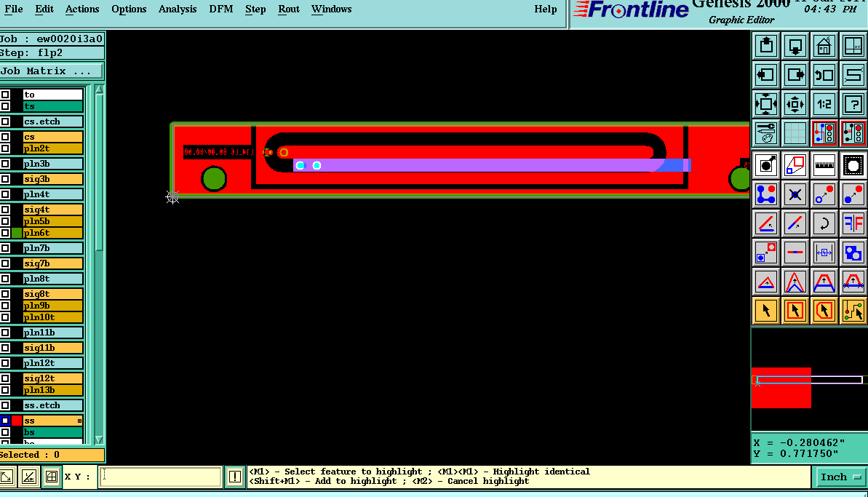Viewport: 868px width, 497px height.
Task: Select the ruler measurement tool
Action: [x=824, y=165]
